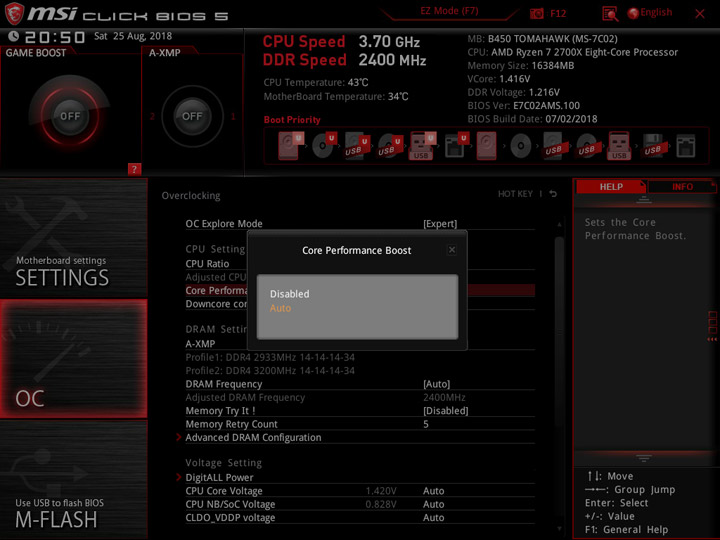Open the M-FLASH section
Image resolution: width=720 pixels, height=540 pixels.
[73, 480]
